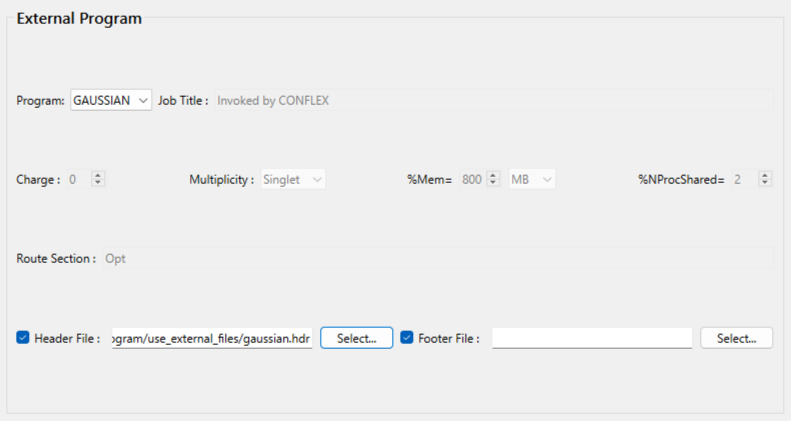
Task: Increase %Mem value using up arrow
Action: 492,175
